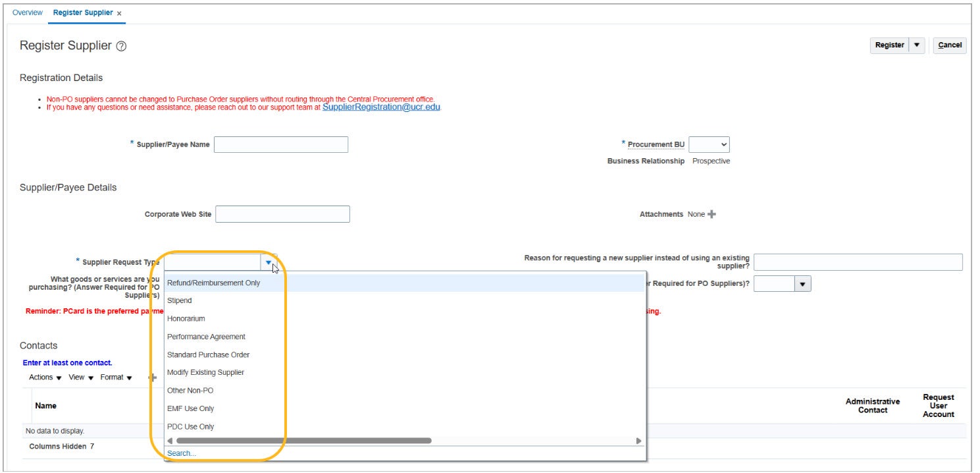The width and height of the screenshot is (980, 473).
Task: Open the Format menu in Contacts
Action: tap(116, 377)
